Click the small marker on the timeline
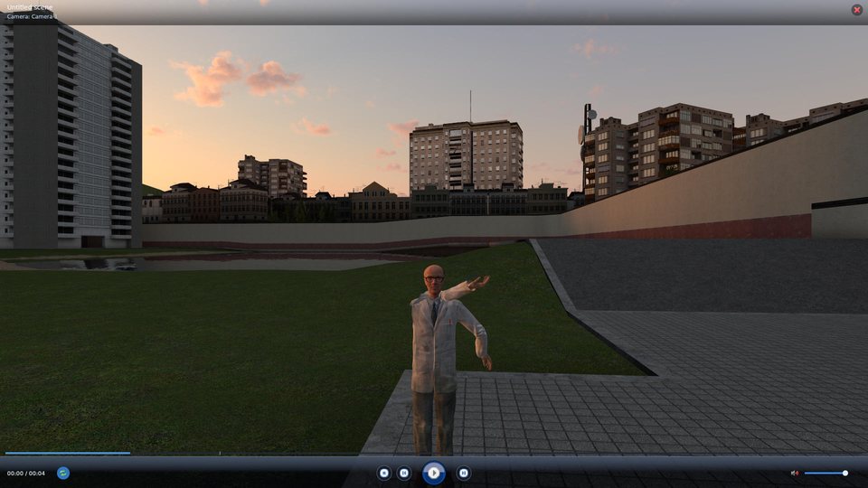This screenshot has height=488, width=868. 220,453
